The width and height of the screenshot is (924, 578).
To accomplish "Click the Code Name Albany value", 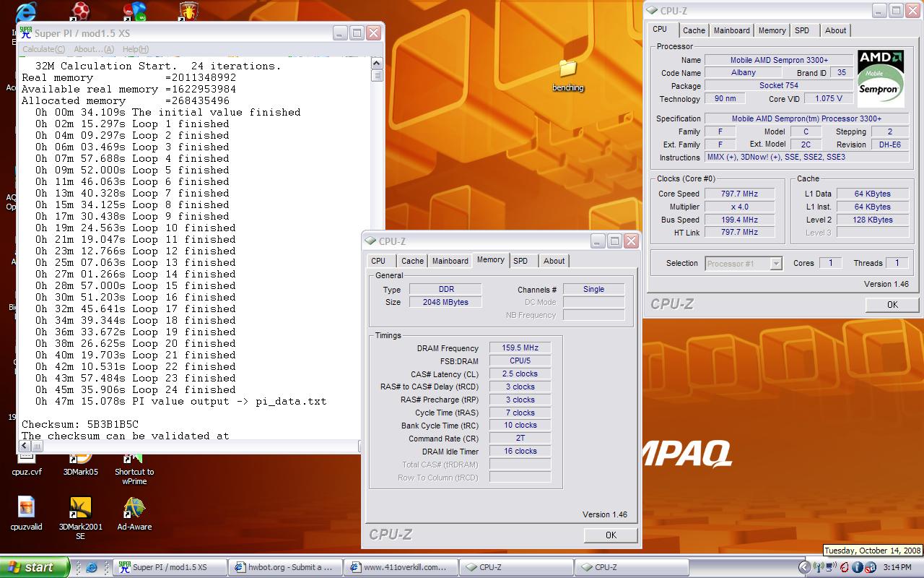I will pos(744,73).
